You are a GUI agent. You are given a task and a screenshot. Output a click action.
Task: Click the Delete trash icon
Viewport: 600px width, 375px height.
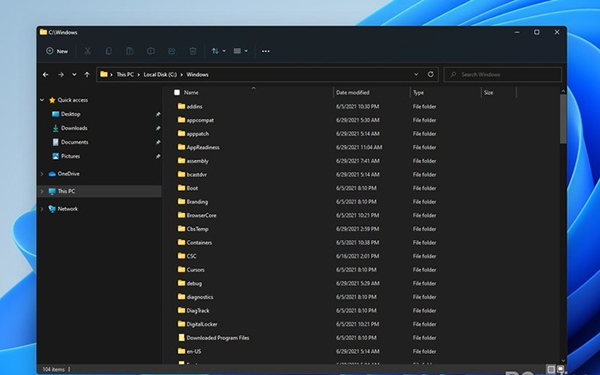point(193,51)
